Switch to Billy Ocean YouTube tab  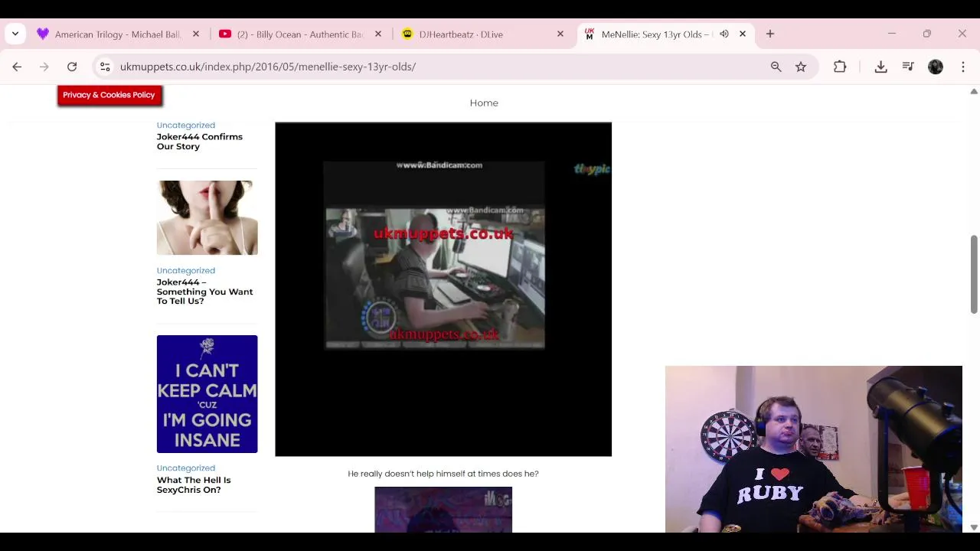point(300,34)
